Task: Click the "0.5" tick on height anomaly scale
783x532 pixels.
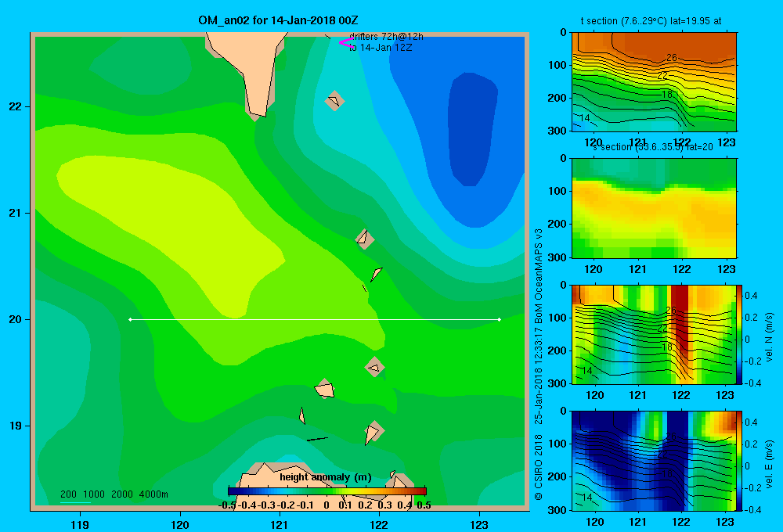Action: pyautogui.click(x=424, y=505)
